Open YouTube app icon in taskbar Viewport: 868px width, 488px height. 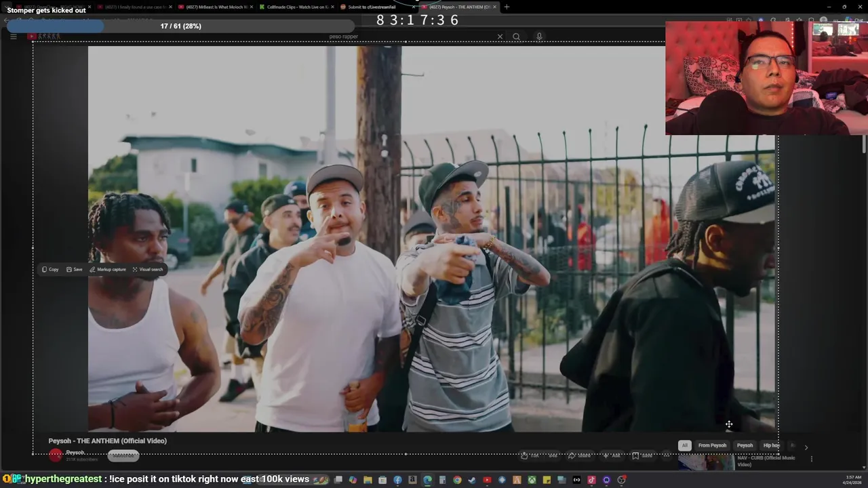point(487,480)
